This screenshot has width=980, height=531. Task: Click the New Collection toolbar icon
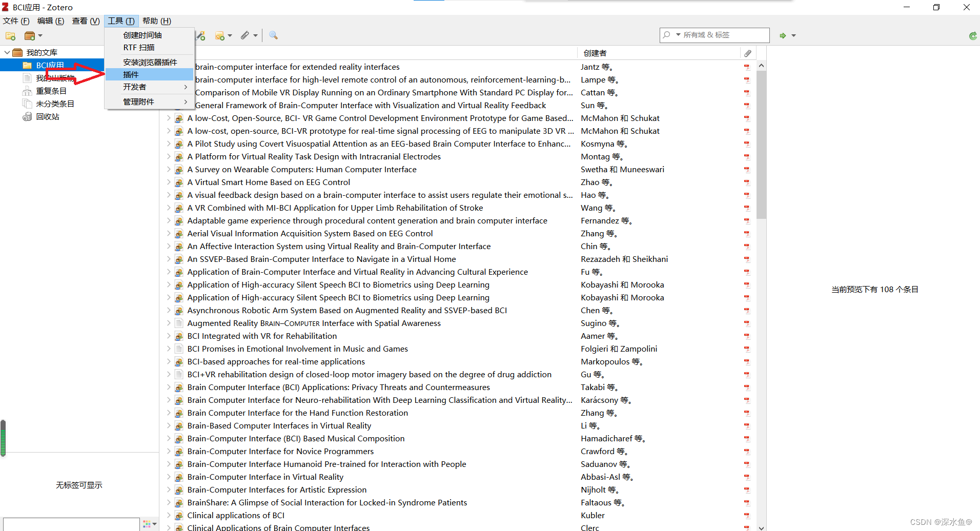click(10, 36)
